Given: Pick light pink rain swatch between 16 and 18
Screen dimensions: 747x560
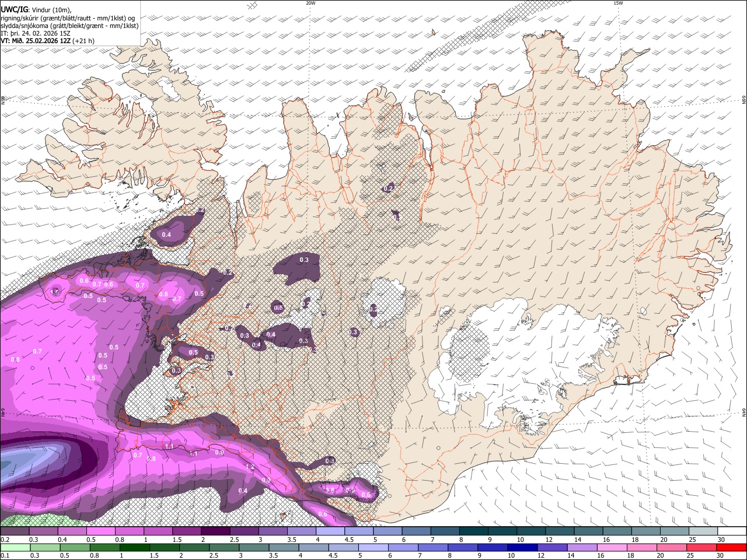Looking at the screenshot, I should point(612,548).
